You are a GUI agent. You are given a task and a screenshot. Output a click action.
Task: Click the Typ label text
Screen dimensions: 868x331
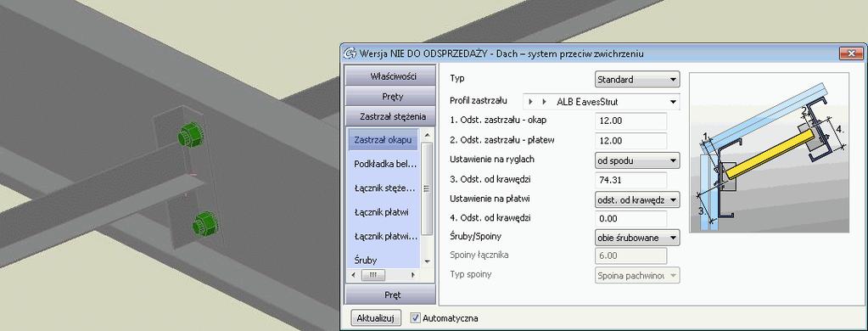[x=456, y=79]
